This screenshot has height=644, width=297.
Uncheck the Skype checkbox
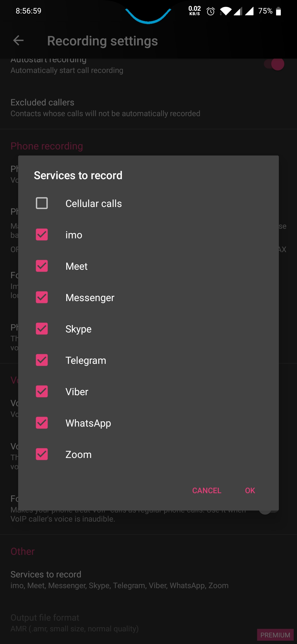(x=42, y=329)
